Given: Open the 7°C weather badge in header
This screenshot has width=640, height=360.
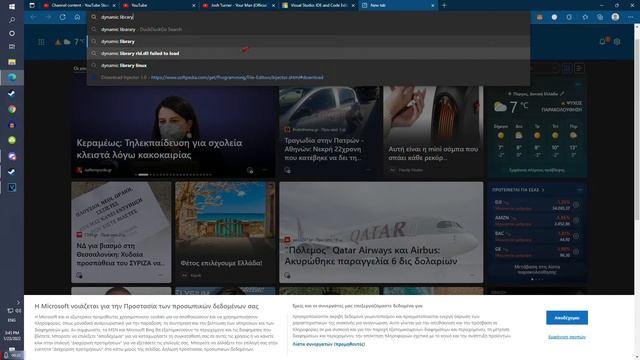Looking at the screenshot, I should coord(70,42).
